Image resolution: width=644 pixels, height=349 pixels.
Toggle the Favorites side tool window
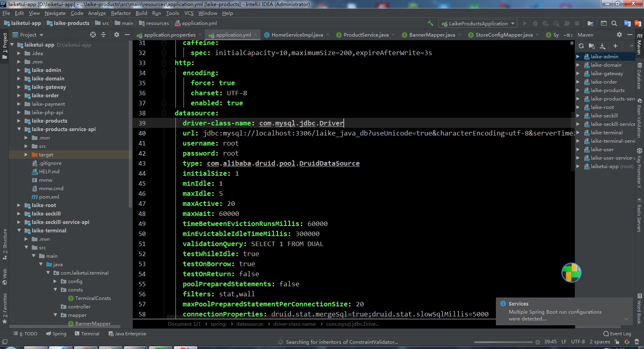click(4, 308)
